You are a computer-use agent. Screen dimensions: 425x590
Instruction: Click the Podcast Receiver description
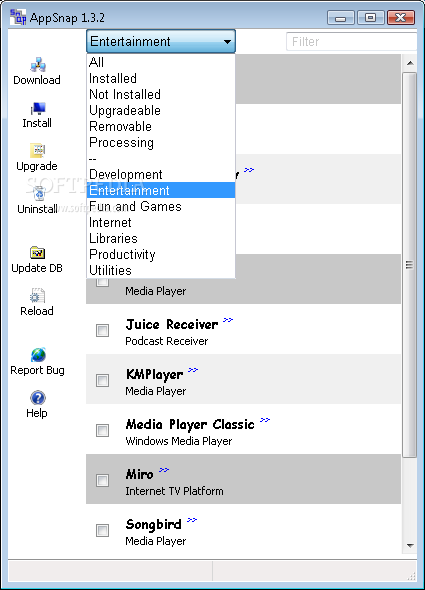click(166, 341)
